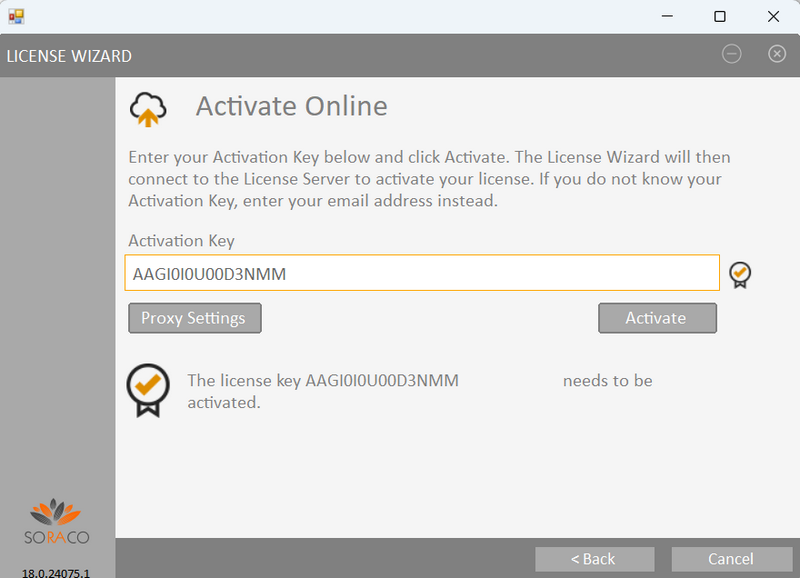Close the window with the OS title bar X
Viewport: 800px width, 578px height.
[773, 16]
